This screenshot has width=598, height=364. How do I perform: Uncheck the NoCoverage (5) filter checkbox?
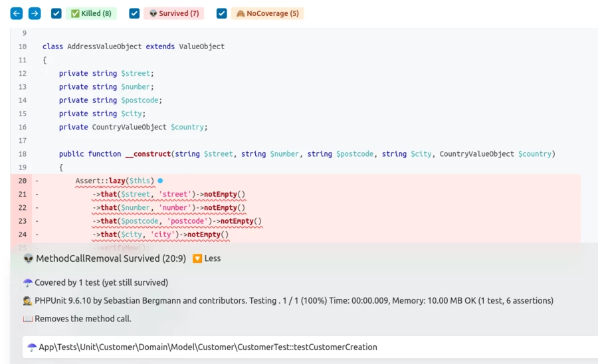click(222, 13)
